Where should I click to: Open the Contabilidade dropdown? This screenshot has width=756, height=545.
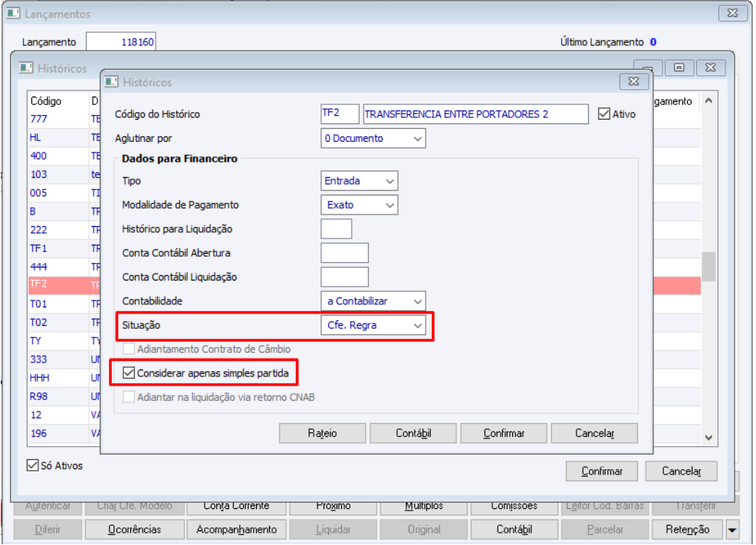click(373, 301)
